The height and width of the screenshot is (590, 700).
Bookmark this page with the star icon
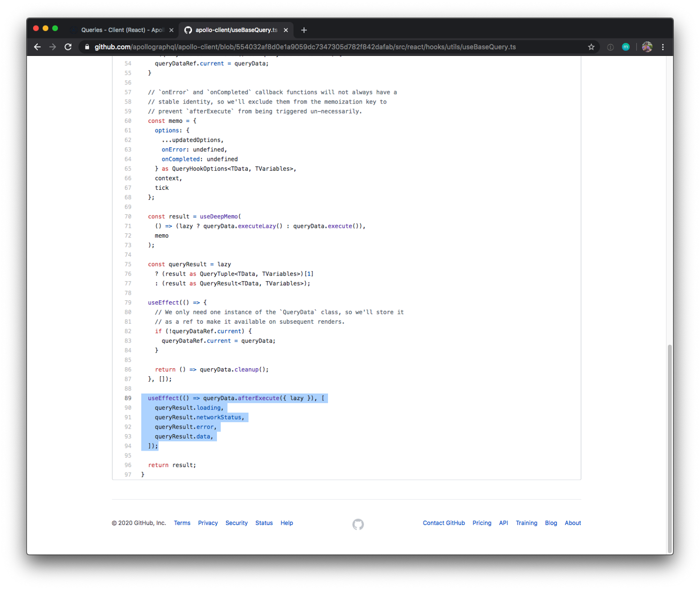591,47
